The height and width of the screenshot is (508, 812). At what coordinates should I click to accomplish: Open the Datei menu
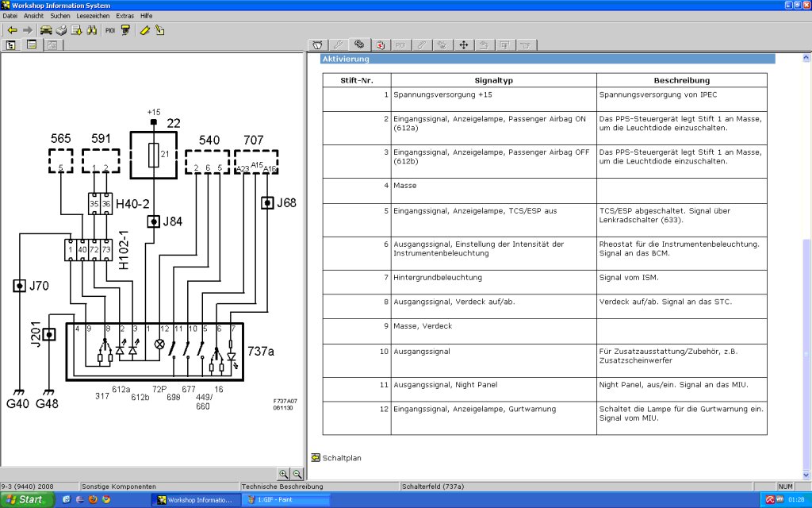pyautogui.click(x=10, y=16)
